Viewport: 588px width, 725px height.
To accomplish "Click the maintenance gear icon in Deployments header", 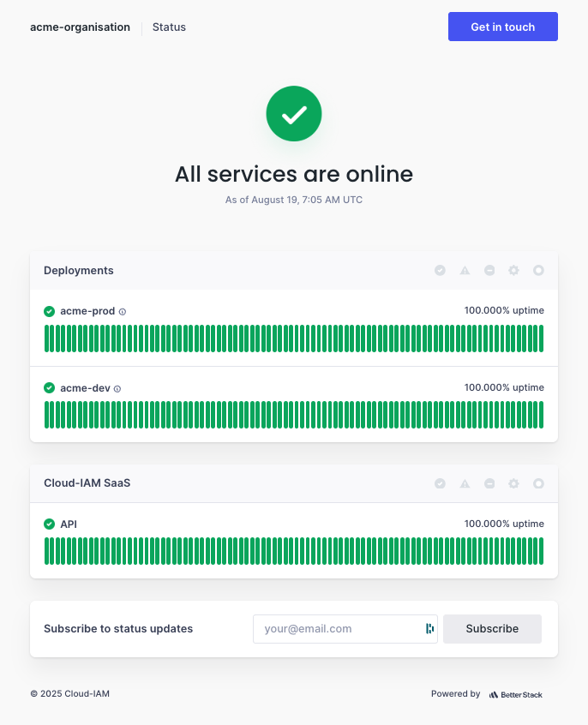I will (x=513, y=270).
